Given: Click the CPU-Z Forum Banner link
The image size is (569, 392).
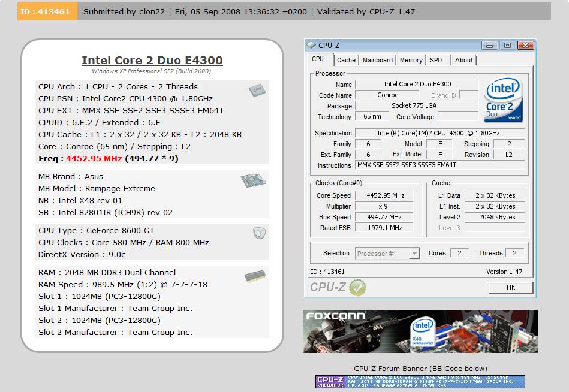Looking at the screenshot, I should [x=420, y=369].
